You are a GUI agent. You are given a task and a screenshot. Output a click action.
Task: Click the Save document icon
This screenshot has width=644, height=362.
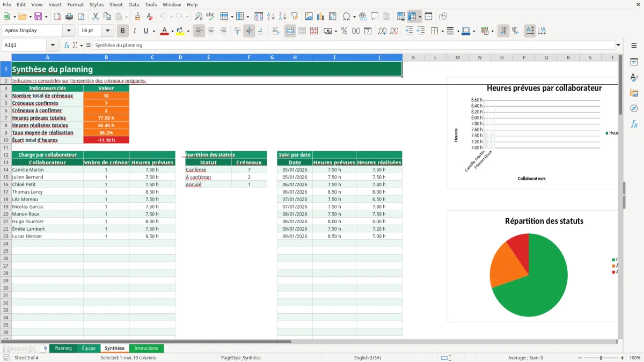(38, 17)
